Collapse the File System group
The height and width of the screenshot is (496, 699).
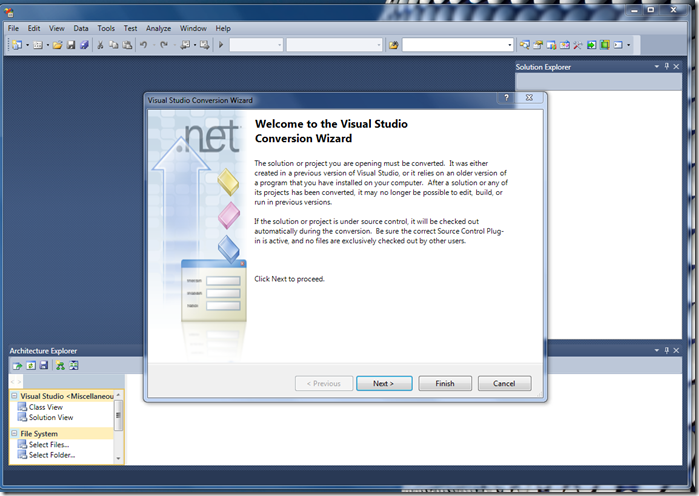coord(14,433)
